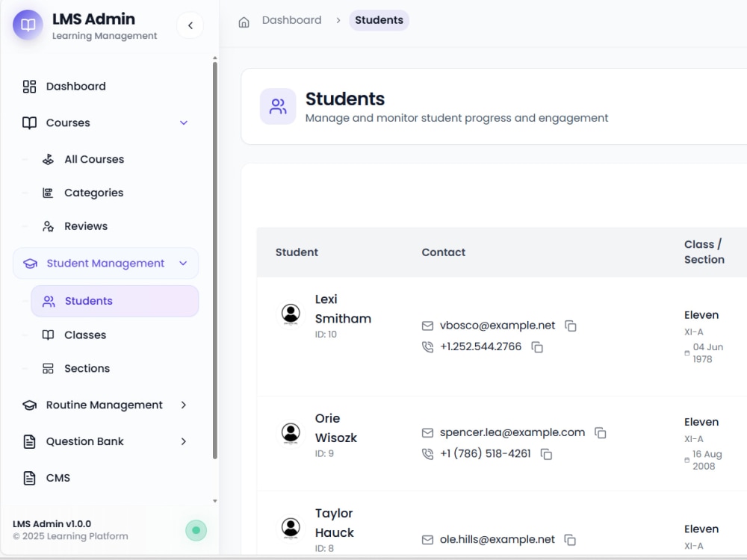This screenshot has height=560, width=747.
Task: Collapse the sidebar with the back chevron
Action: (x=190, y=25)
